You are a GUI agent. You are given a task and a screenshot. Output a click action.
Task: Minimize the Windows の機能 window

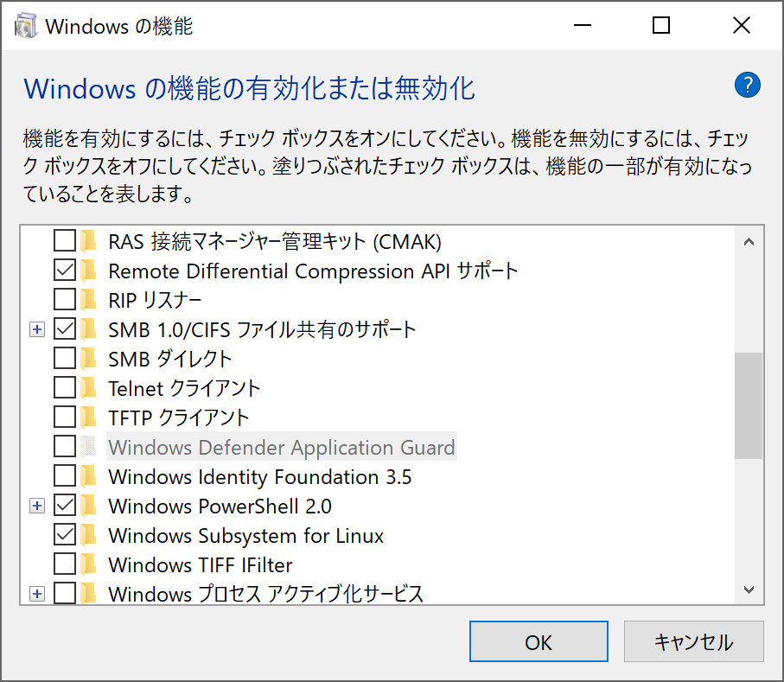pyautogui.click(x=583, y=25)
